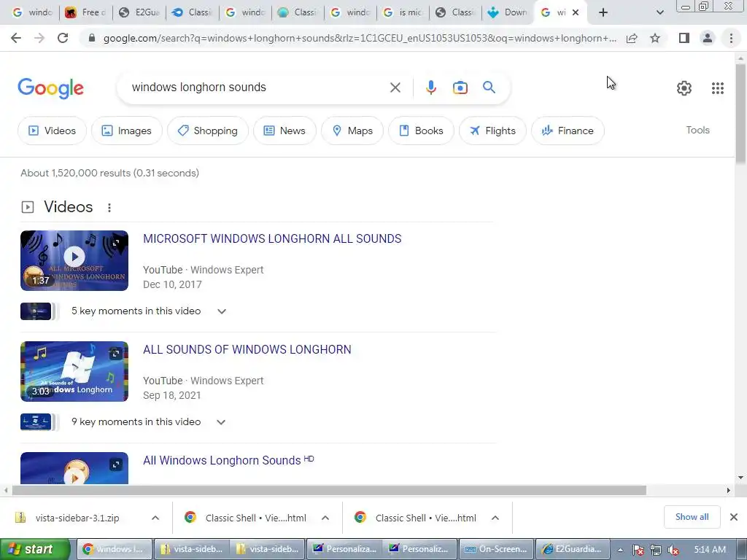Click the browser forward arrow

pos(39,38)
